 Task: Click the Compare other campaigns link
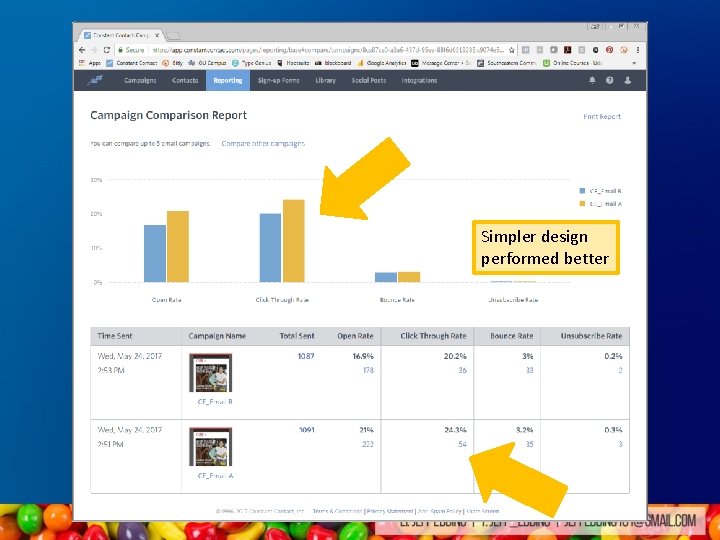(263, 143)
